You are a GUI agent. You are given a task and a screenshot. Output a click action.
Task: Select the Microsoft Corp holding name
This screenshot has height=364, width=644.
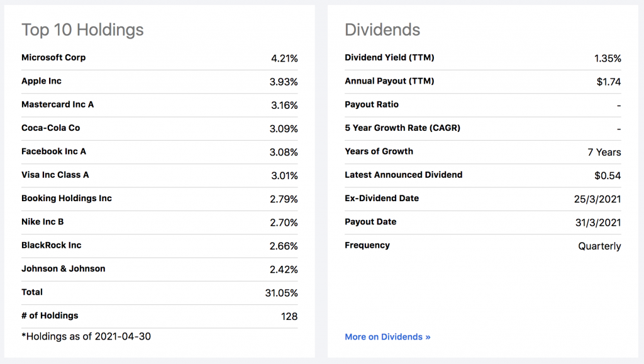click(53, 57)
